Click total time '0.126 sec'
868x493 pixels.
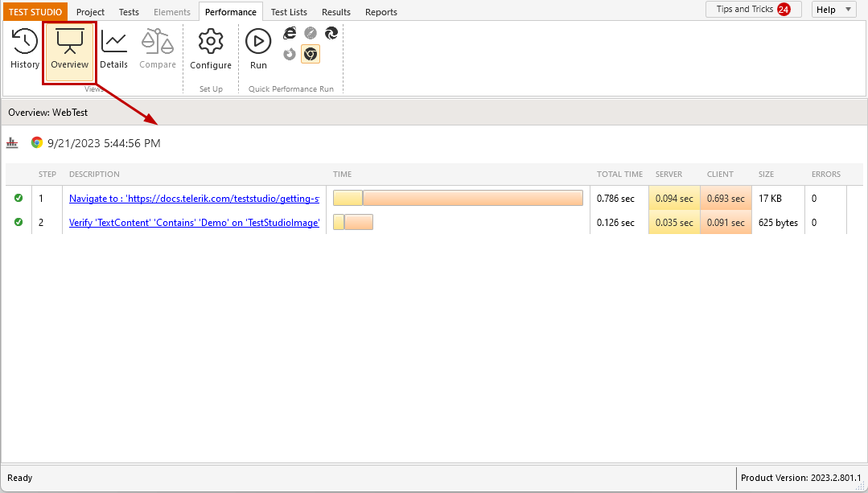click(x=615, y=223)
